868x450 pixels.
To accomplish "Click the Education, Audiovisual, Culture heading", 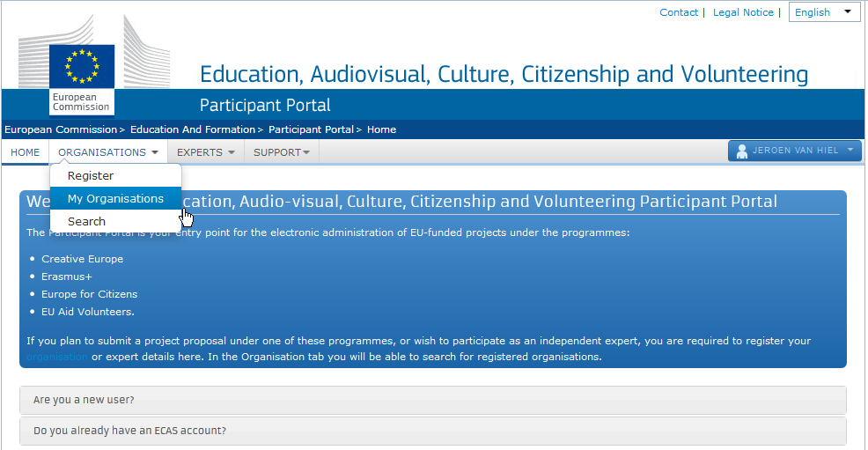I will (x=504, y=75).
